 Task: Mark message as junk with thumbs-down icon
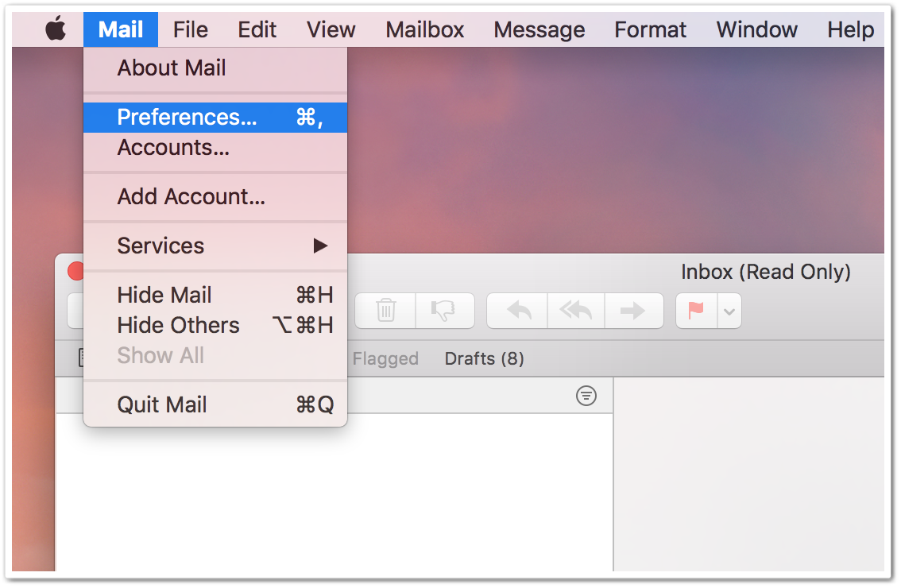coord(445,311)
